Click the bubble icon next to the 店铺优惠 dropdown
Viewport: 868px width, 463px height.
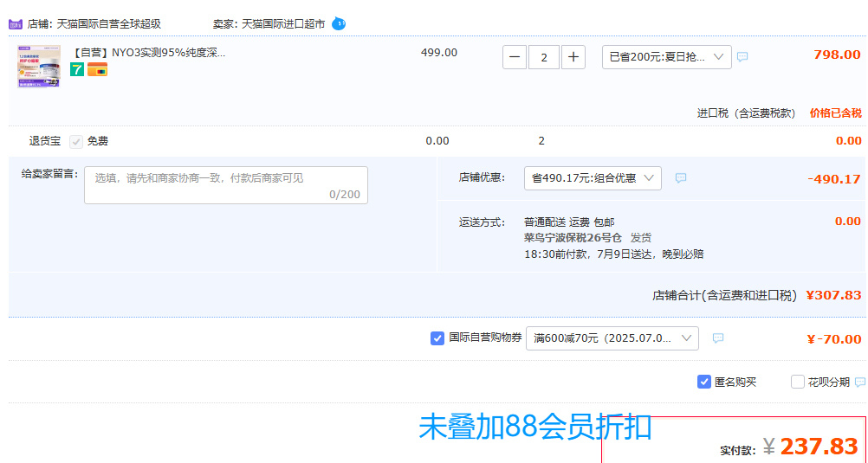[x=681, y=178]
